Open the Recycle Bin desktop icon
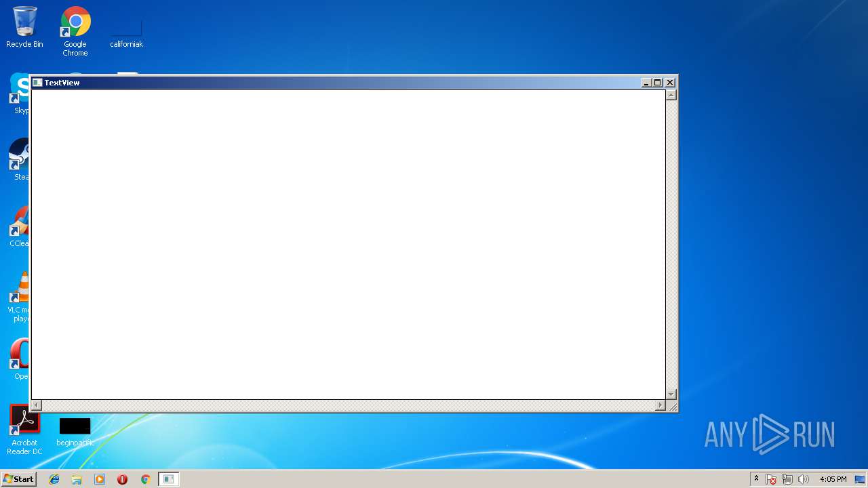The height and width of the screenshot is (488, 868). [x=24, y=27]
